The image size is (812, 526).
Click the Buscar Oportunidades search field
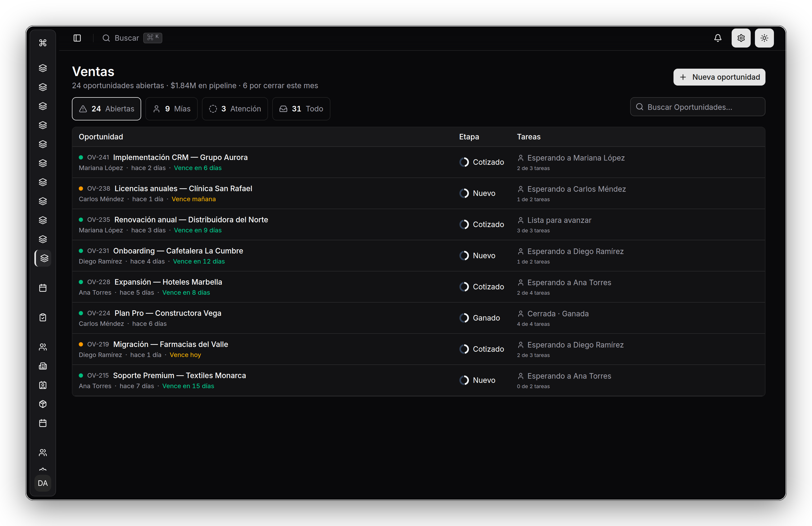pyautogui.click(x=697, y=107)
